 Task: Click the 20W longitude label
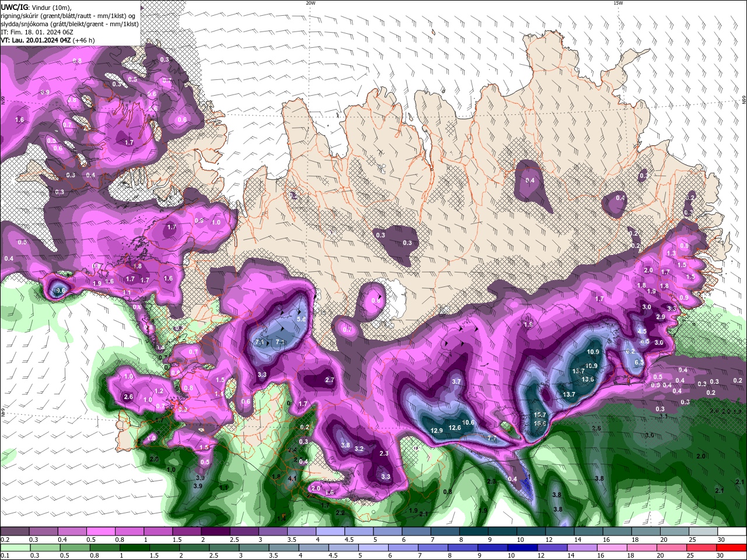(x=310, y=3)
